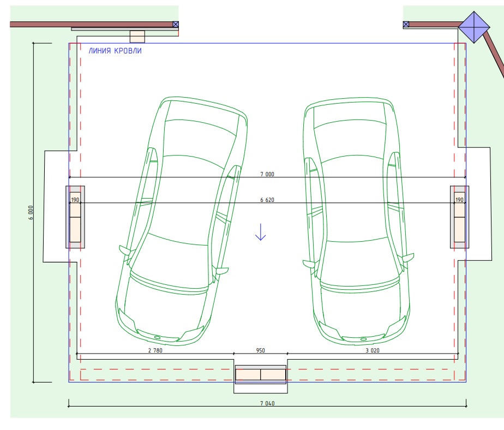Viewport: 504px width, 430px height.
Task: Click the 2 780 dimension value
Action: click(155, 351)
